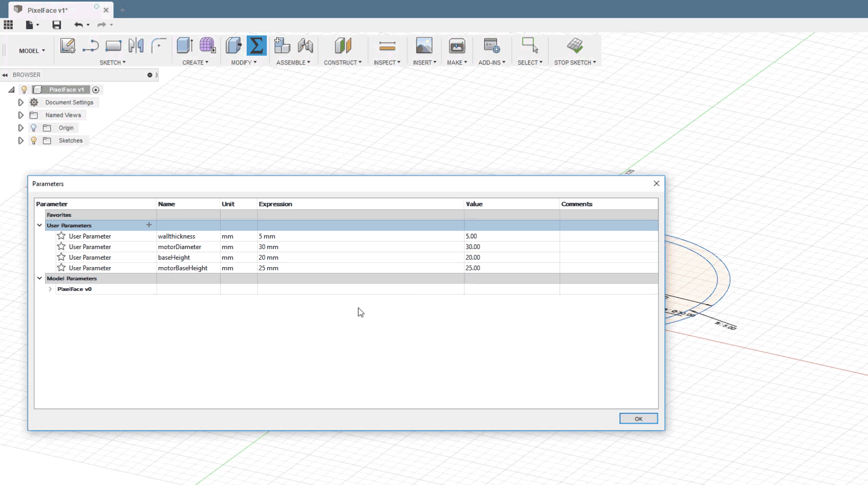868x485 pixels.
Task: Select the Extrude tool
Action: [185, 45]
